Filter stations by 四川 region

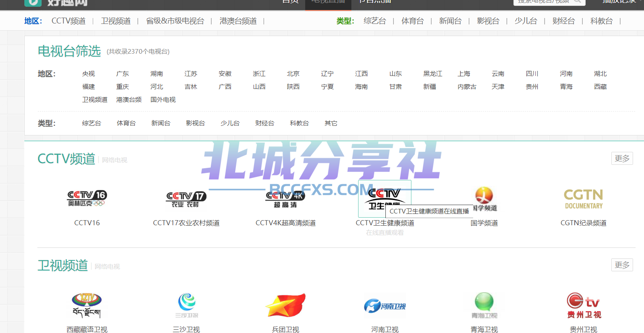[x=532, y=74]
